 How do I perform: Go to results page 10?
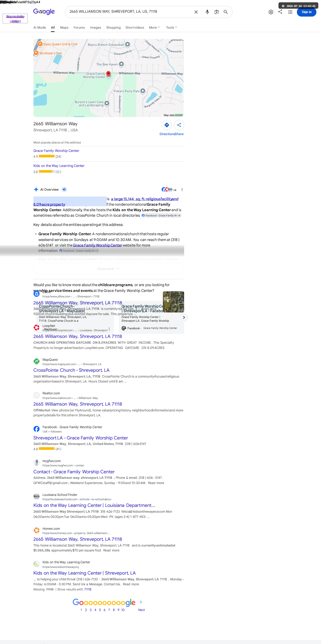point(123,610)
